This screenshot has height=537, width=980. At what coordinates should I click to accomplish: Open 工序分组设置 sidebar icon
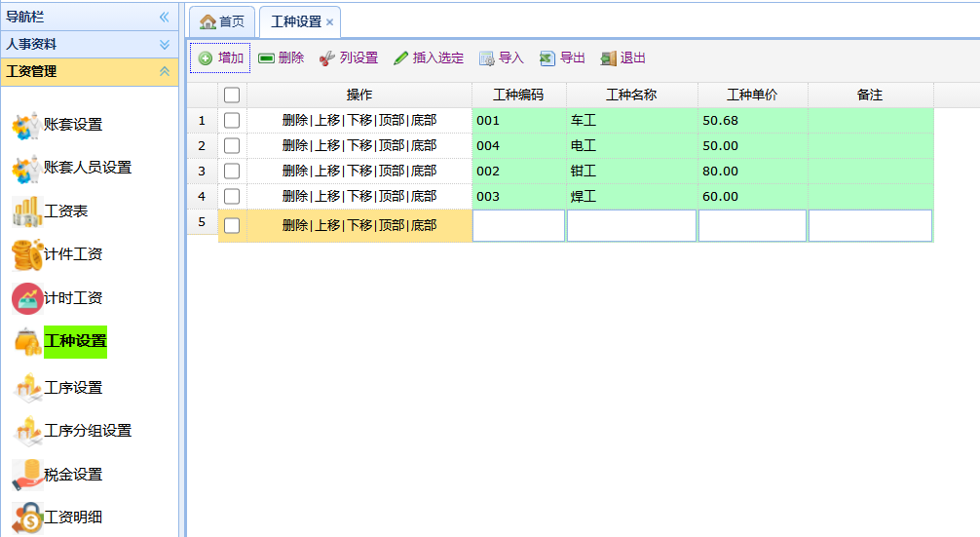pos(27,431)
